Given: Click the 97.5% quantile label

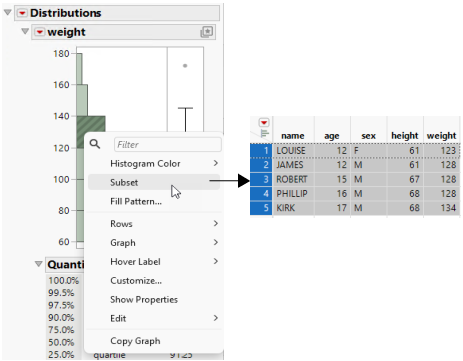Looking at the screenshot, I should (x=61, y=305).
